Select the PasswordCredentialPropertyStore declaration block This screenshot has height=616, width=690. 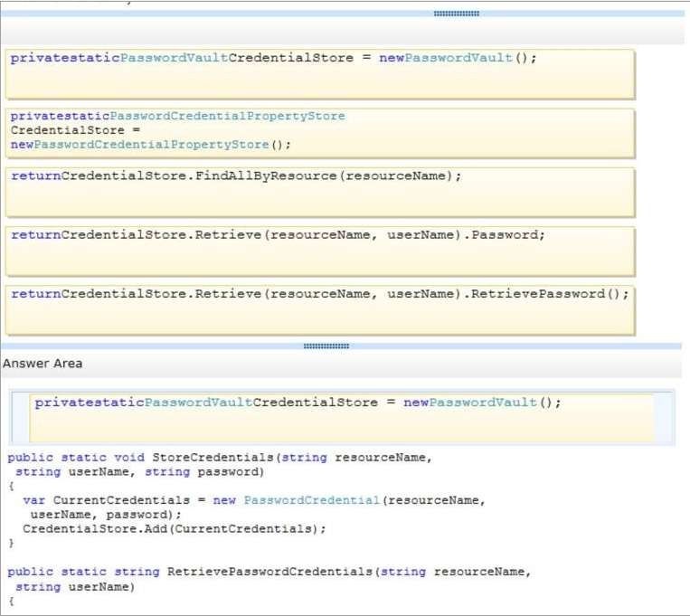320,133
